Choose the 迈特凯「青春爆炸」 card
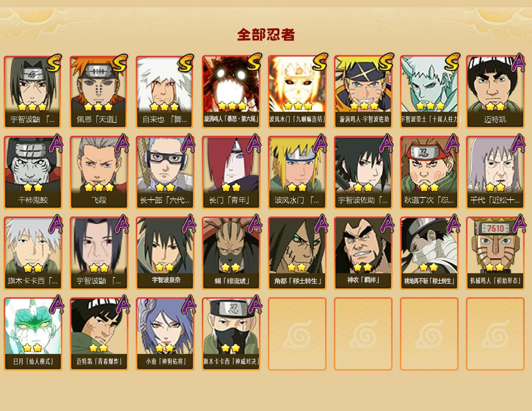 pyautogui.click(x=99, y=334)
